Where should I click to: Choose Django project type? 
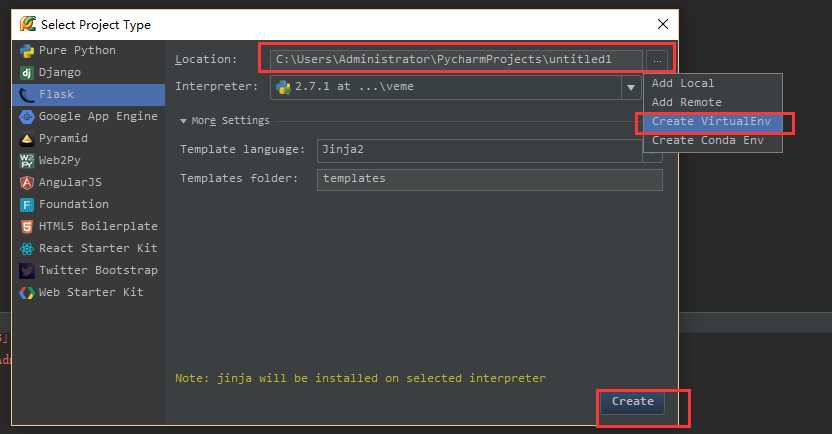[89, 72]
